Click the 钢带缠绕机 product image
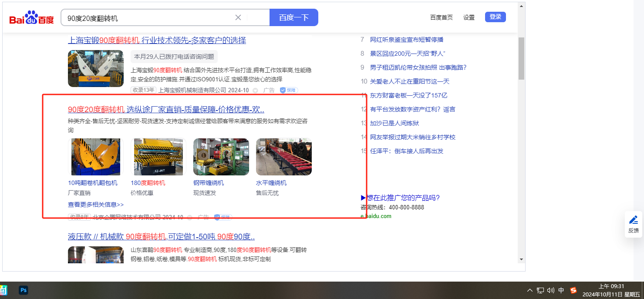Viewport: 644px width, 299px height. coord(221,157)
